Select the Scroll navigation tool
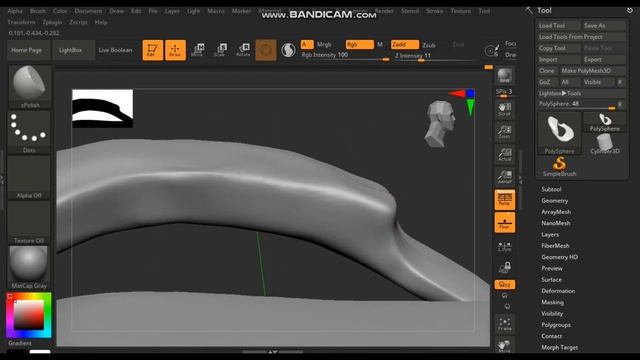640x360 pixels. (504, 109)
